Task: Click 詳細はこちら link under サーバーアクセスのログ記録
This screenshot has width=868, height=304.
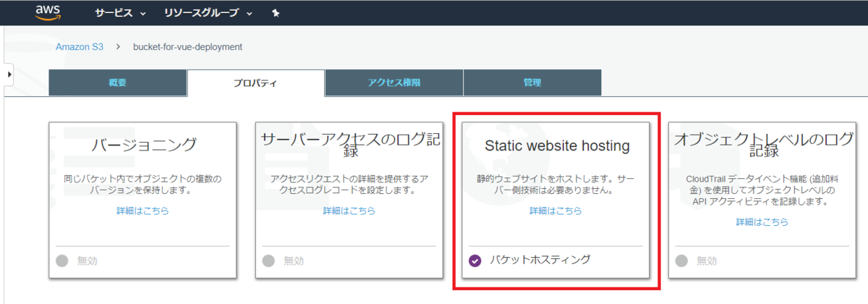Action: 349,211
